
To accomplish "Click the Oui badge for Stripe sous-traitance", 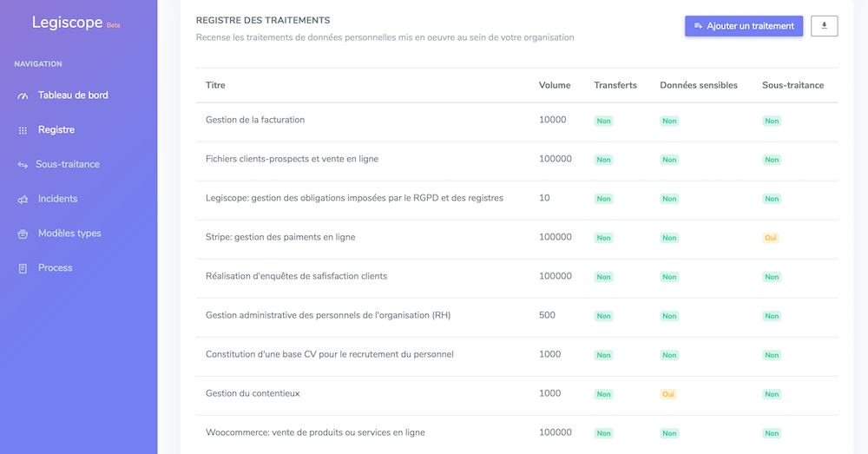I will click(x=771, y=238).
